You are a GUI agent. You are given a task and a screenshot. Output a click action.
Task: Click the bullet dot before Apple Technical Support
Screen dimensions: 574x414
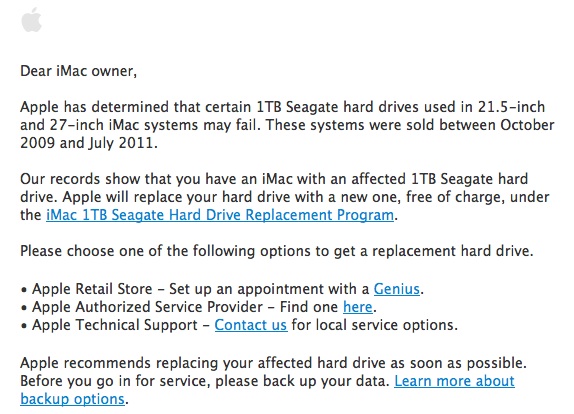pyautogui.click(x=24, y=326)
